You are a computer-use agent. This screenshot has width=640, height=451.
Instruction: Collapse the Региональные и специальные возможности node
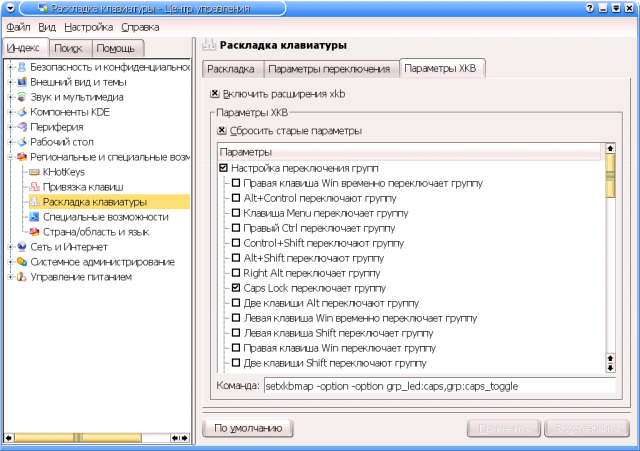tap(10, 157)
